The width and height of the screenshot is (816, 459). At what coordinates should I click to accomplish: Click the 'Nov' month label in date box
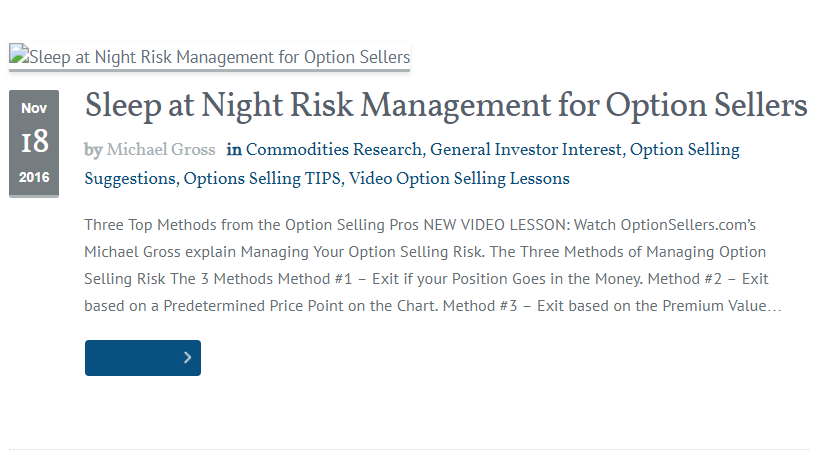click(x=34, y=108)
